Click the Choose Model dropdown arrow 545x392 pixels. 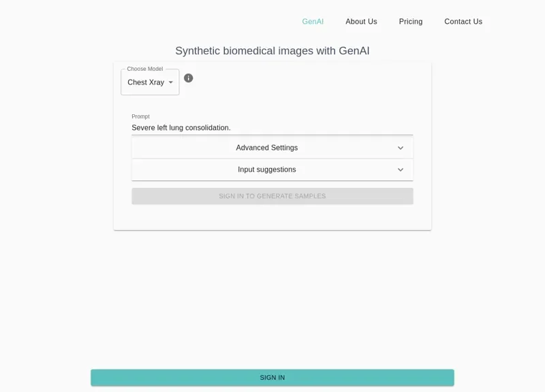[x=171, y=82]
